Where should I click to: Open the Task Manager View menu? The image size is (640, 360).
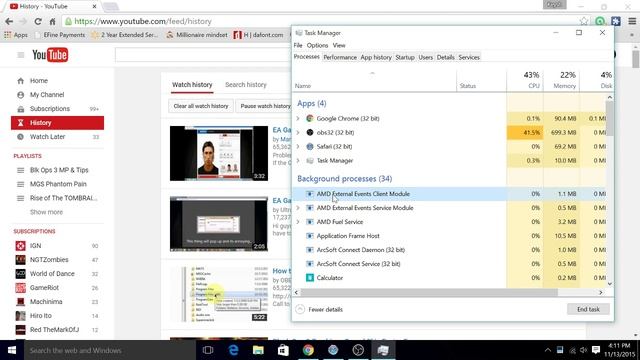point(339,45)
